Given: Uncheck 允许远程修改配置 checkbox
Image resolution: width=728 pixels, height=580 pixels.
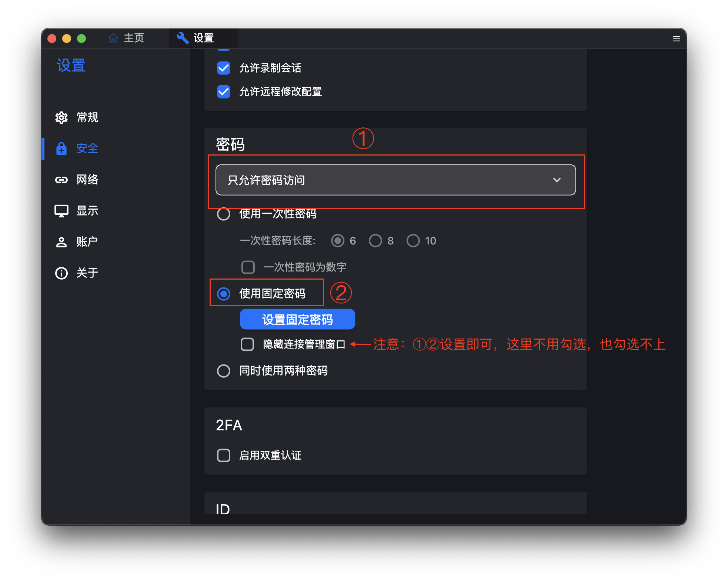Looking at the screenshot, I should [x=224, y=91].
